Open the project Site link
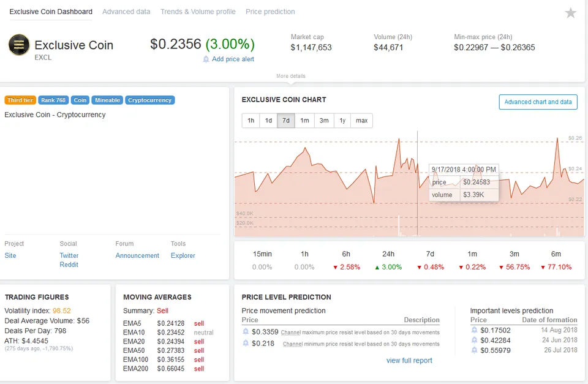The height and width of the screenshot is (384, 588). [10, 255]
